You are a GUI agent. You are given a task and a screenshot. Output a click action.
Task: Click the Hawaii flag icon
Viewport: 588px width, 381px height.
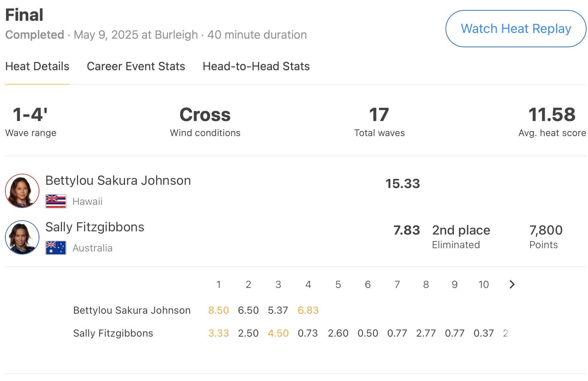[x=56, y=201]
